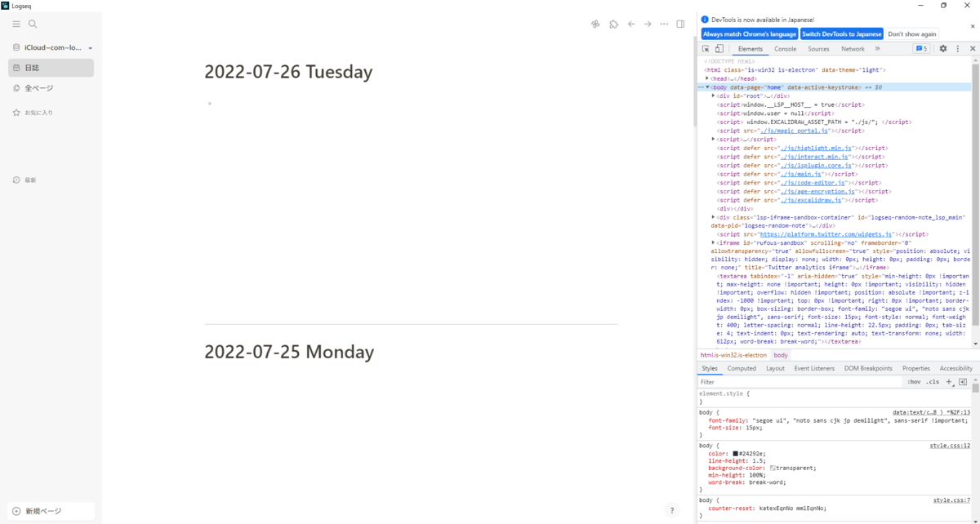The width and height of the screenshot is (980, 524).
Task: Create a new page with 新規ページ
Action: 51,511
